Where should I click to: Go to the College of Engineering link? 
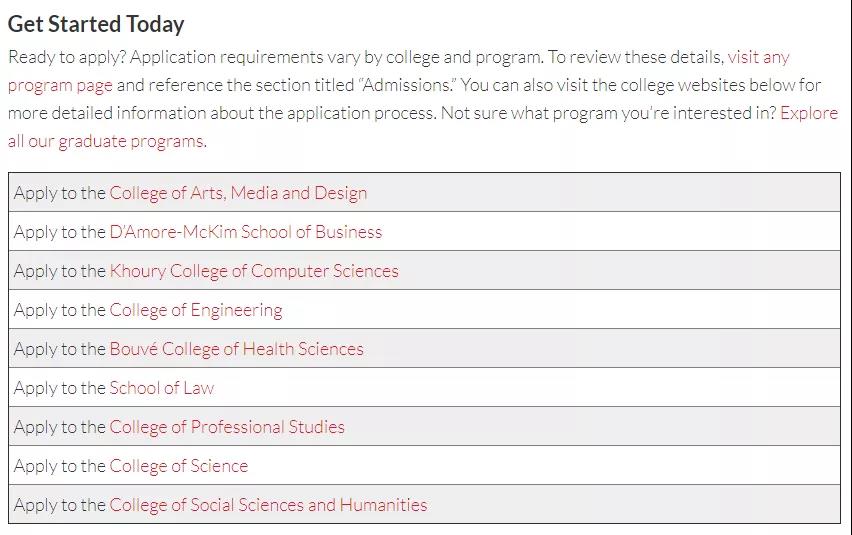pos(196,310)
